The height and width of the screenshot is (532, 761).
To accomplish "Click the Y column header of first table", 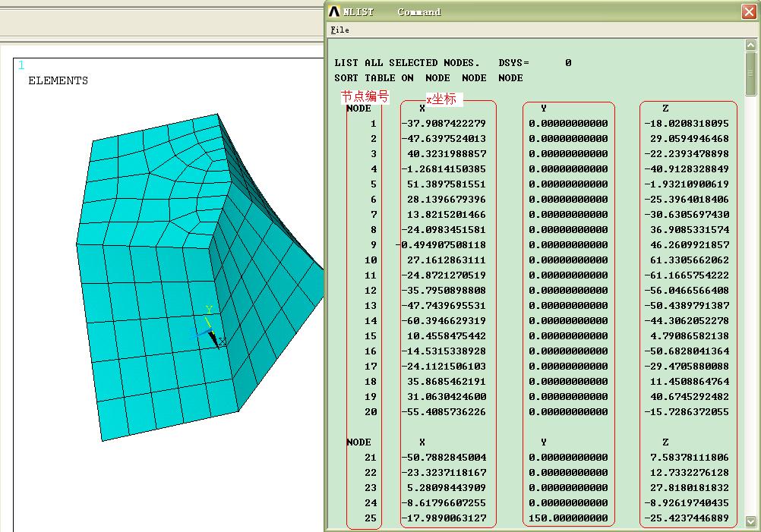I will click(x=544, y=109).
